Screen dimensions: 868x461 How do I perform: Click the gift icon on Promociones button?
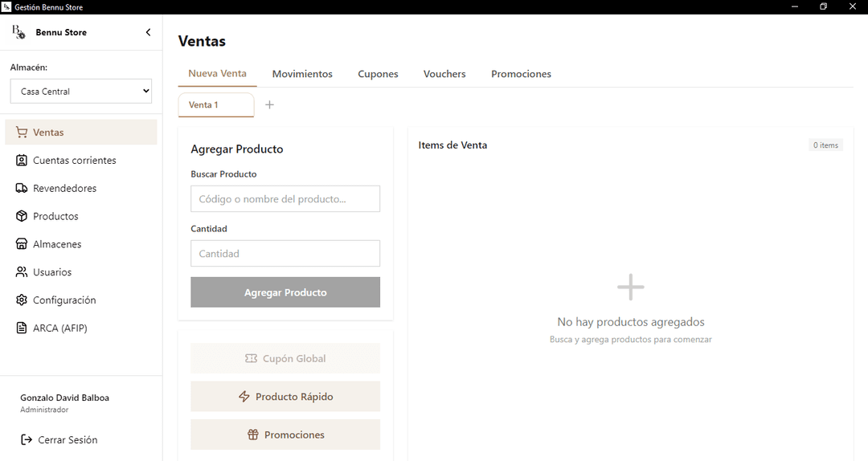[253, 435]
